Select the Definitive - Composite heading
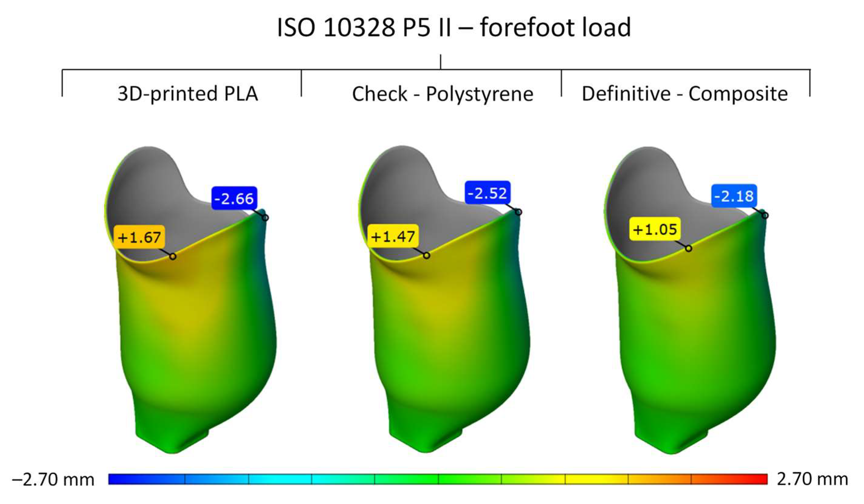864x504 pixels. tap(685, 94)
